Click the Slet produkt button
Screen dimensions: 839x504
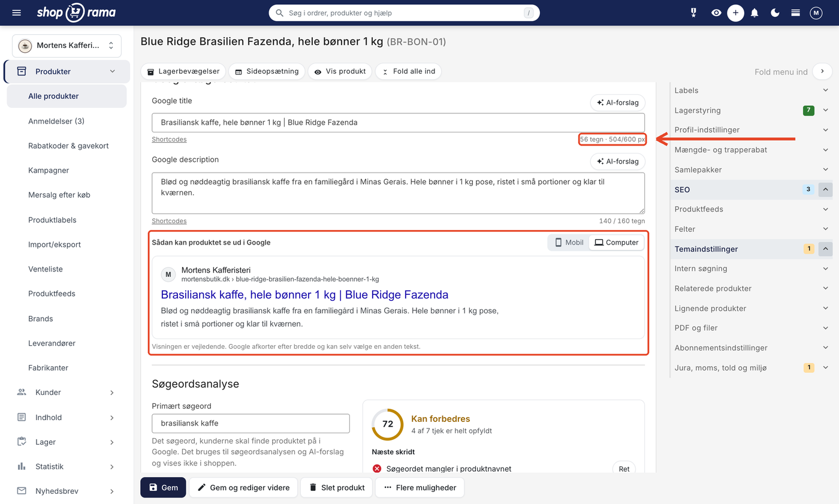[336, 487]
